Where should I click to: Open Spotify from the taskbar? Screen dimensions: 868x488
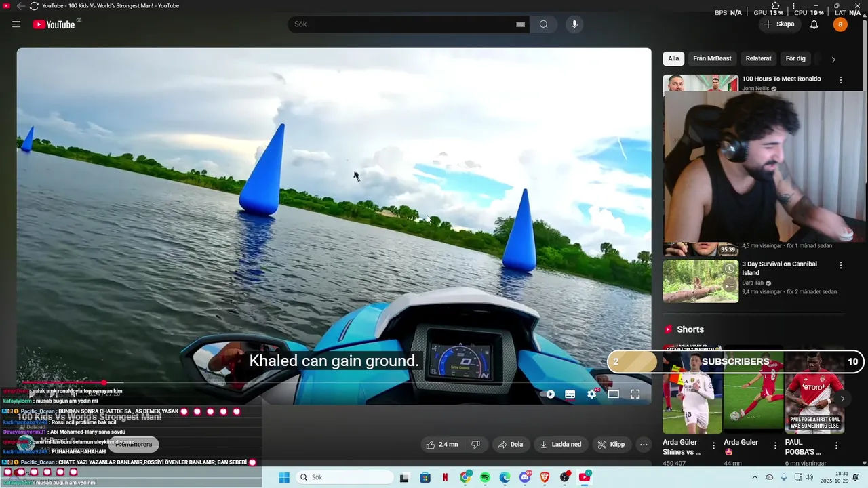[485, 477]
